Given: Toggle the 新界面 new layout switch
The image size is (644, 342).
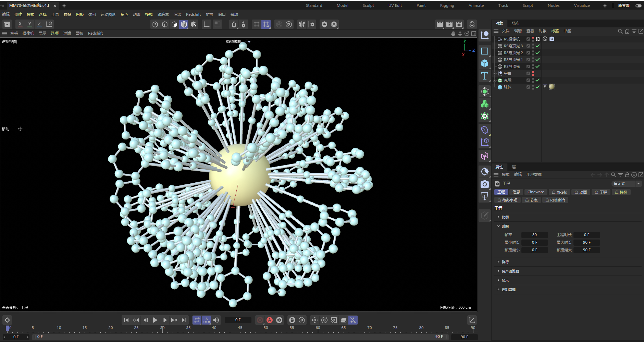Looking at the screenshot, I should (x=639, y=6).
